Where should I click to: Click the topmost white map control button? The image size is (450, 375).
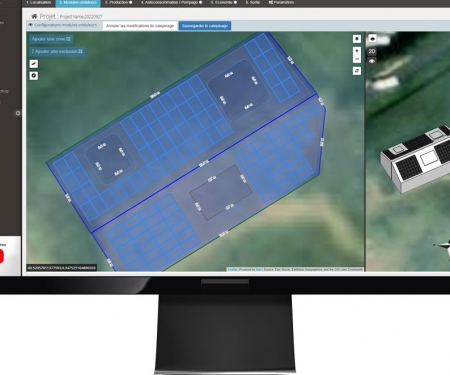[357, 39]
